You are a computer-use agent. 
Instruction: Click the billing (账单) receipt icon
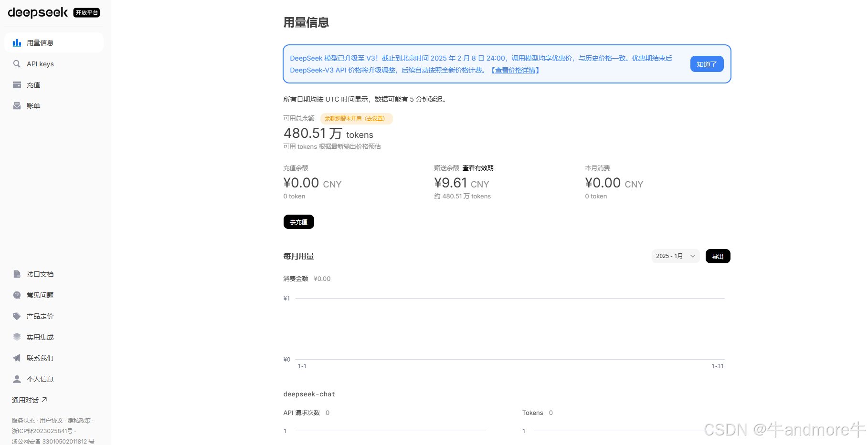point(17,106)
